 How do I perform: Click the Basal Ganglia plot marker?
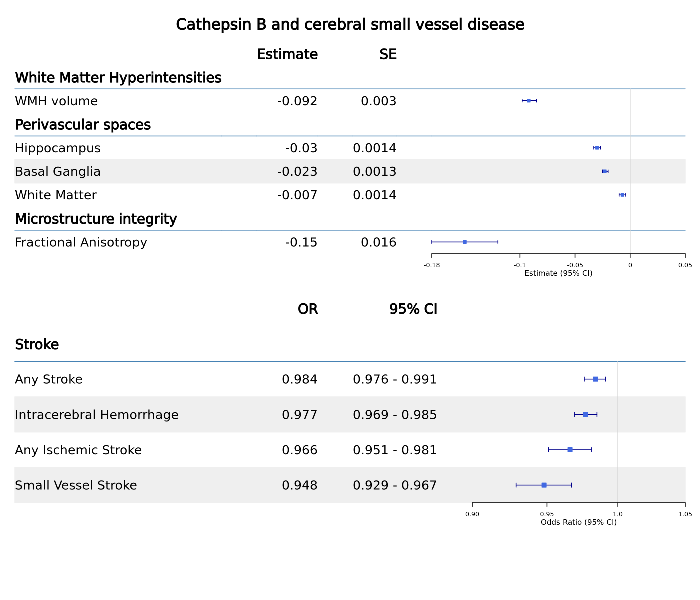click(605, 171)
